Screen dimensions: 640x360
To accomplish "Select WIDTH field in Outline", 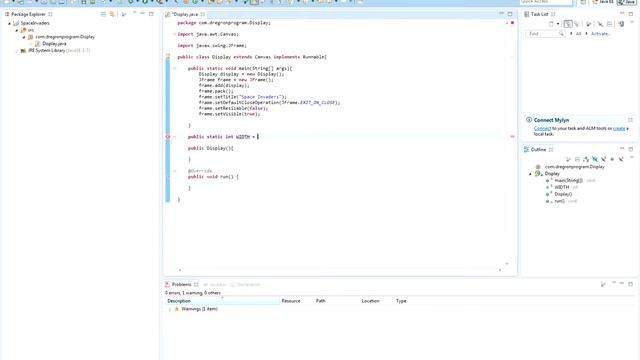I will pos(561,187).
